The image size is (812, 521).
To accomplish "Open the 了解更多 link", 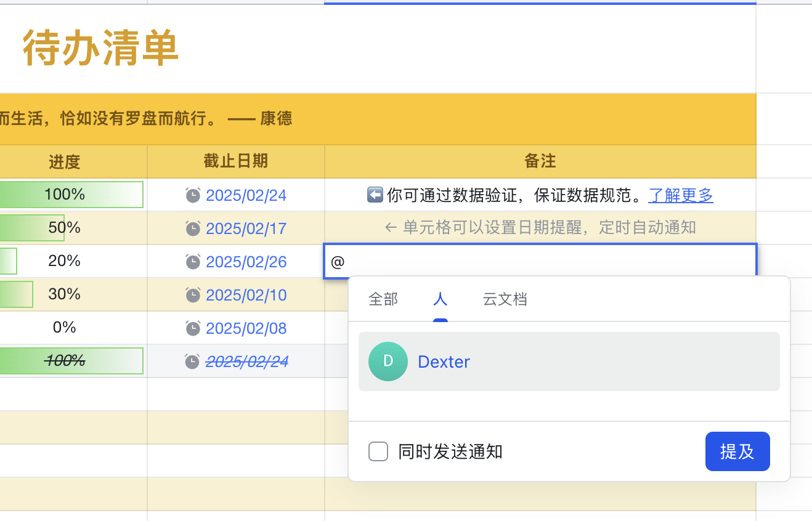I will pyautogui.click(x=681, y=195).
